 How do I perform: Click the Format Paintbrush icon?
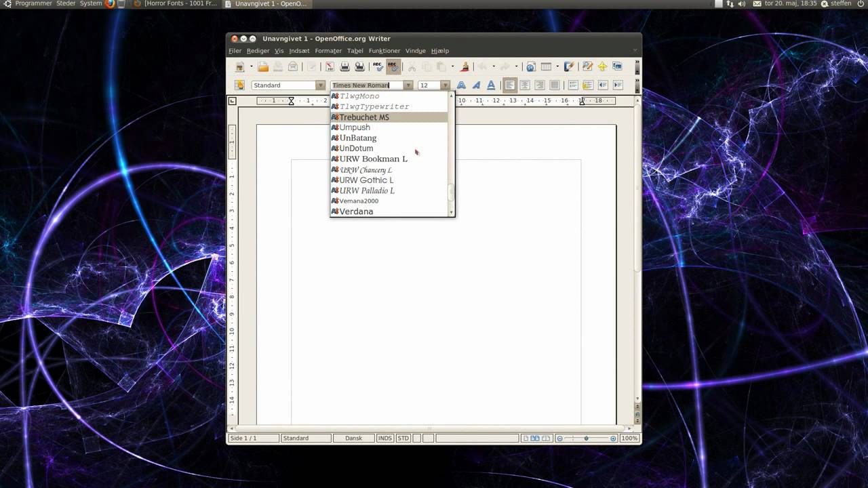point(465,66)
